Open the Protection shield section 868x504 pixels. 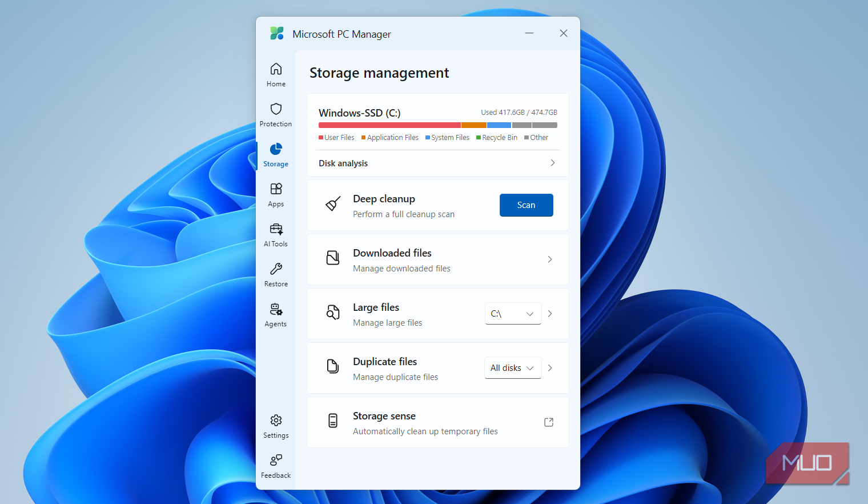276,115
